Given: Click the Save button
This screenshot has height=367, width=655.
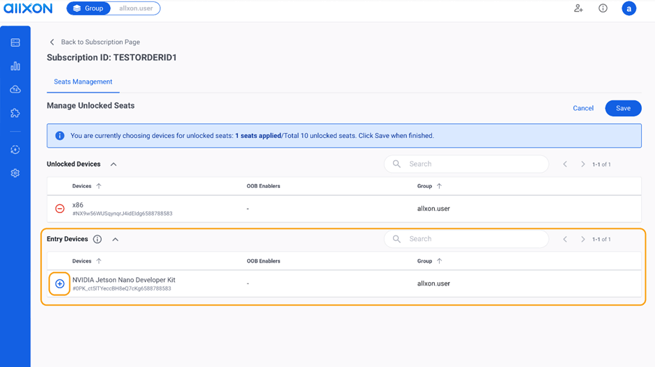Looking at the screenshot, I should pyautogui.click(x=623, y=108).
